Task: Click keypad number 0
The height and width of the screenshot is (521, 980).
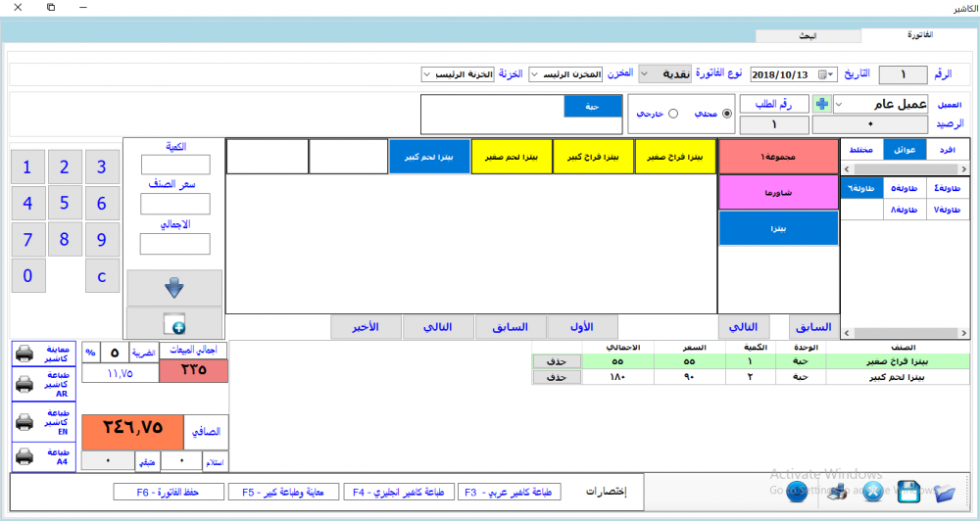Action: click(x=28, y=275)
